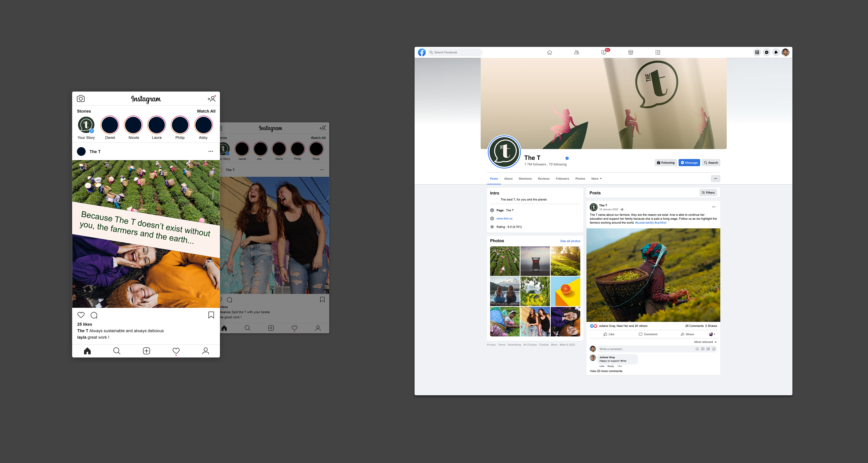Viewport: 868px width, 463px height.
Task: Save the Instagram post via the bookmark icon
Action: (x=211, y=315)
